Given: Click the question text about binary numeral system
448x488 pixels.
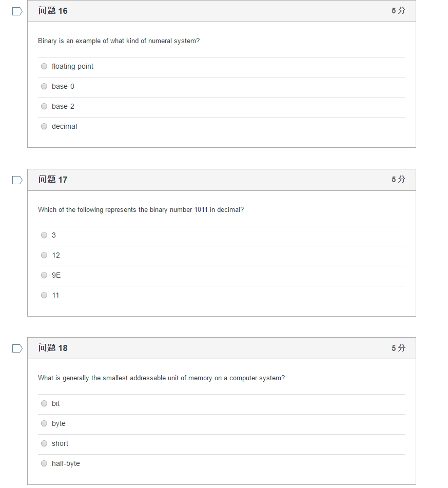Looking at the screenshot, I should point(119,41).
